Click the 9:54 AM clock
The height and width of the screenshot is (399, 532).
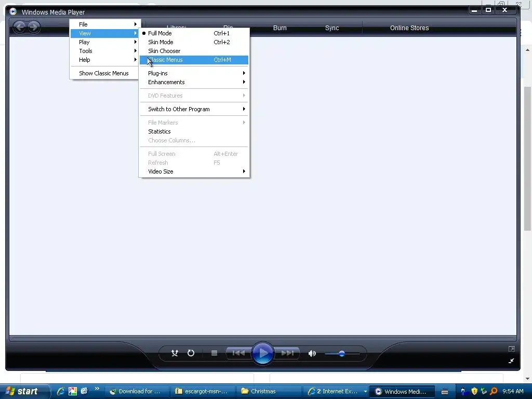point(513,392)
